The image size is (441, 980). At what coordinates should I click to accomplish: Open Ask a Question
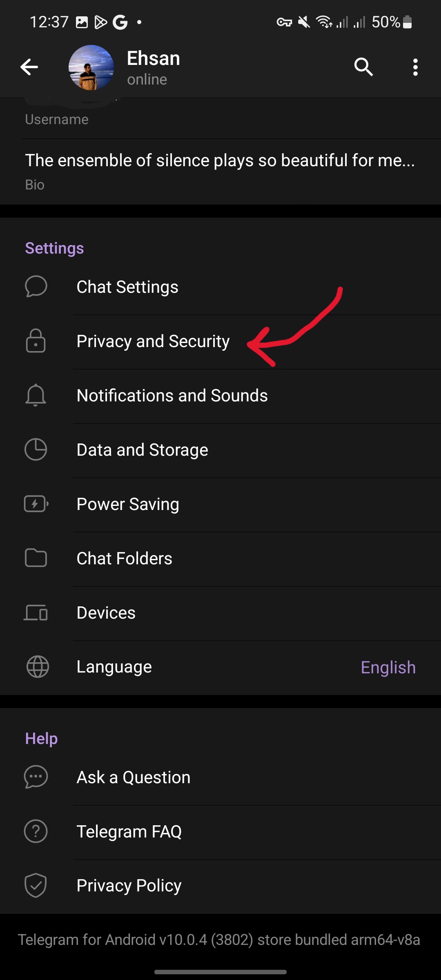point(134,777)
